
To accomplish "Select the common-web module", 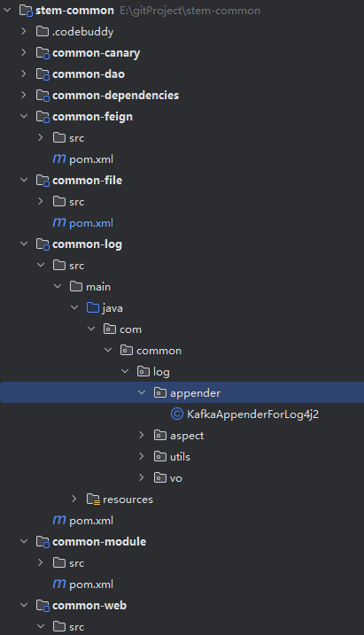I will (x=89, y=606).
